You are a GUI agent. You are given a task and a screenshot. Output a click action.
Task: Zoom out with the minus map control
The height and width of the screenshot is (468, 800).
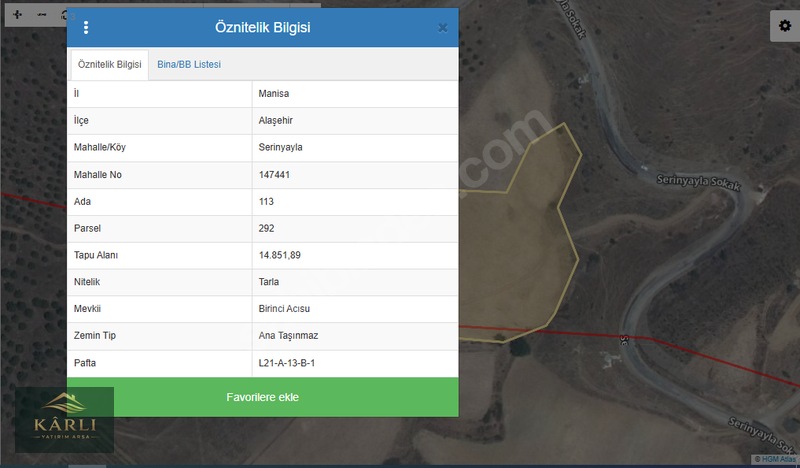point(42,15)
